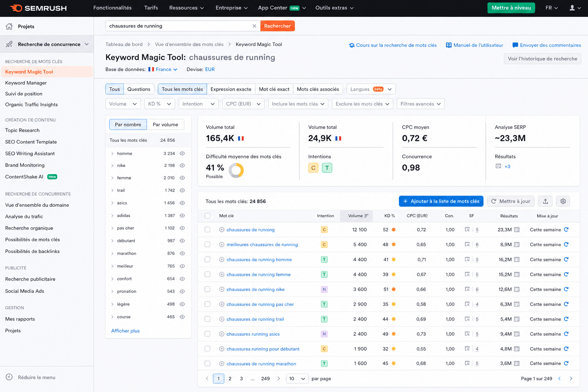
Task: Open Ressources top menu
Action: coord(186,8)
